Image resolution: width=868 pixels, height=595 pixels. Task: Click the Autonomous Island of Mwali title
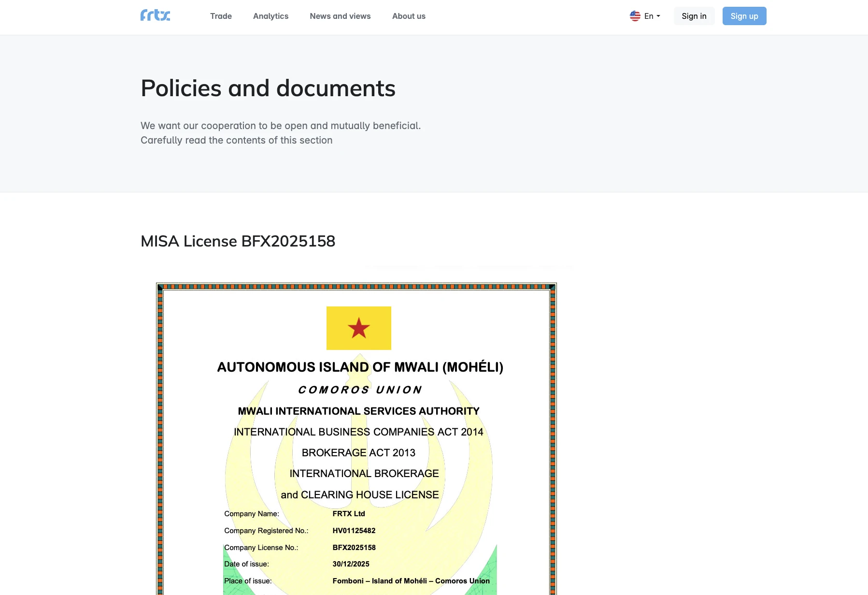point(360,367)
